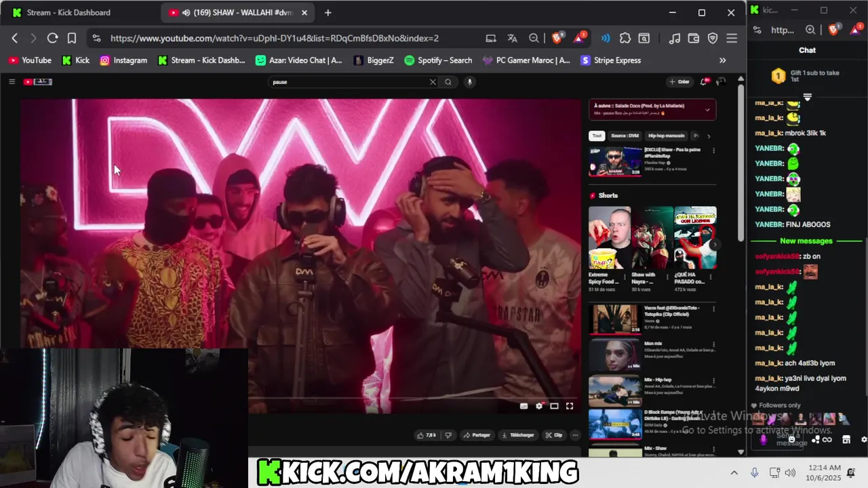Open the YouTube guide hamburger menu
868x488 pixels.
coord(12,81)
